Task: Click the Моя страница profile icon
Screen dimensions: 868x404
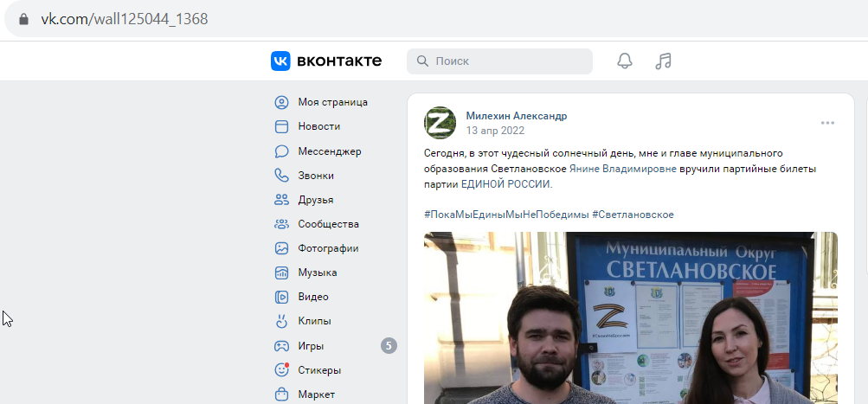Action: tap(282, 102)
